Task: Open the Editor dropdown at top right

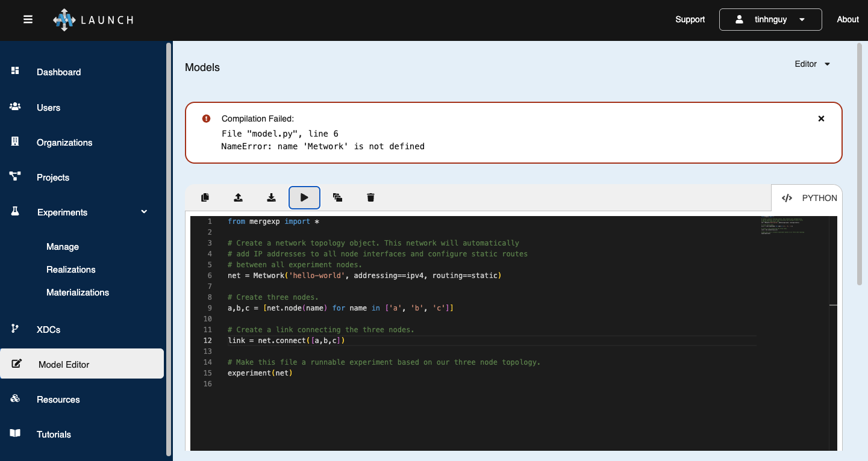Action: pyautogui.click(x=812, y=64)
